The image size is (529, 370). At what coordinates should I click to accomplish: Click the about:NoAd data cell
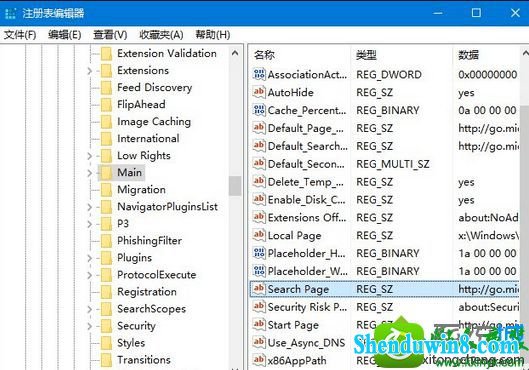point(488,218)
